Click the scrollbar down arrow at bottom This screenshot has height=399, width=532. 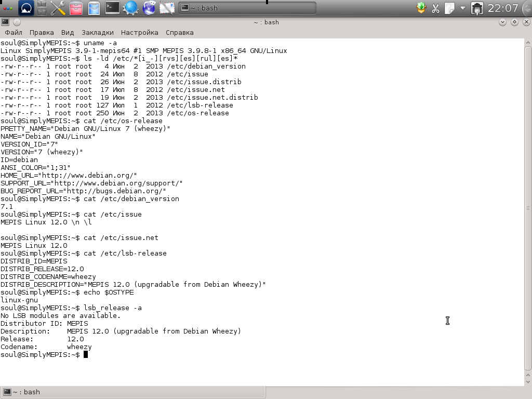tap(528, 382)
